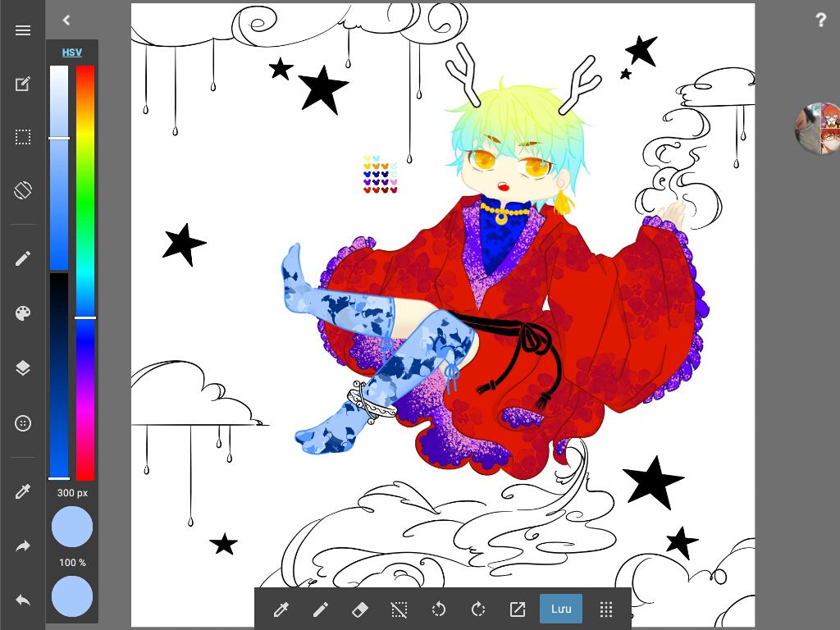Choose the brush tool in left sidebar
The height and width of the screenshot is (630, 840).
23,258
